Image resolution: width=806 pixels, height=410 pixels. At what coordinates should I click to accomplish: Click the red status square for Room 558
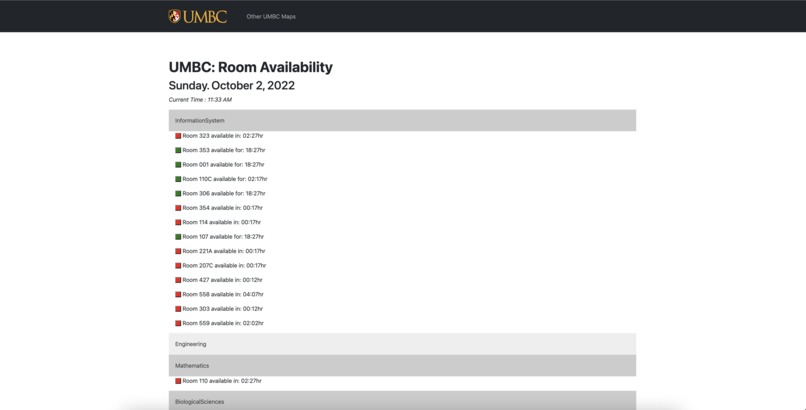[178, 294]
